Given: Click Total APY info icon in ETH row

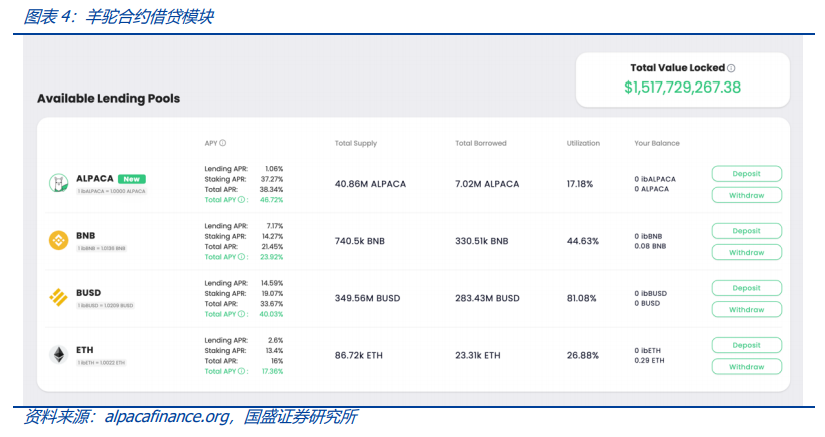Looking at the screenshot, I should (241, 371).
